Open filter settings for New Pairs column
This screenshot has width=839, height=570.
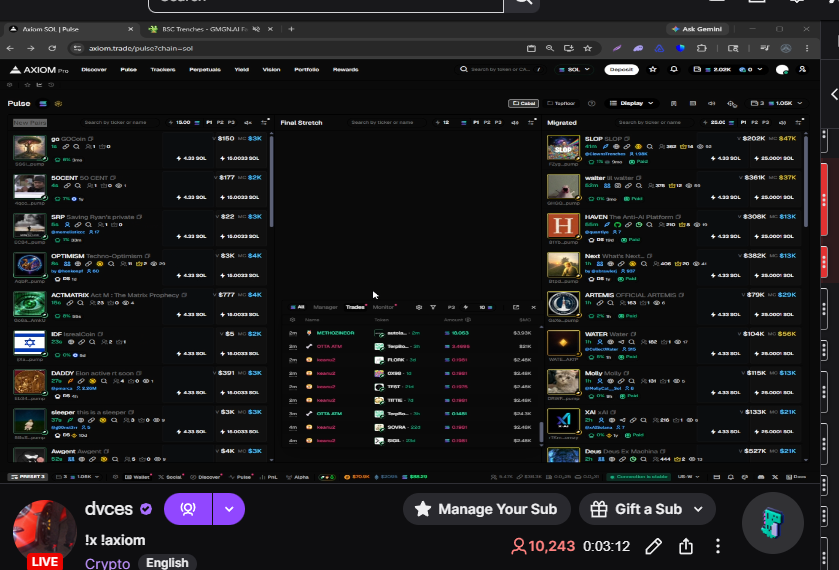coord(264,123)
